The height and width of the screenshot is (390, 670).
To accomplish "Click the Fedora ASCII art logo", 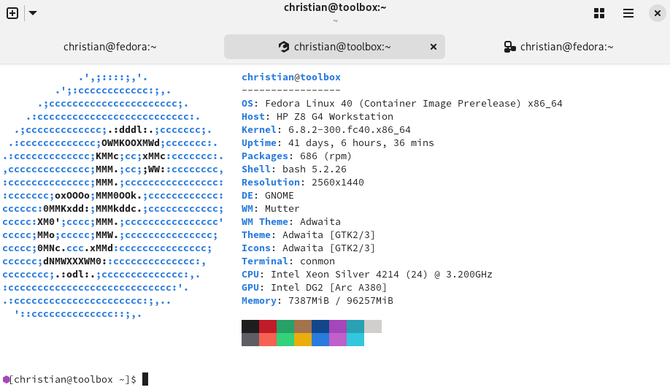I will coord(113,196).
